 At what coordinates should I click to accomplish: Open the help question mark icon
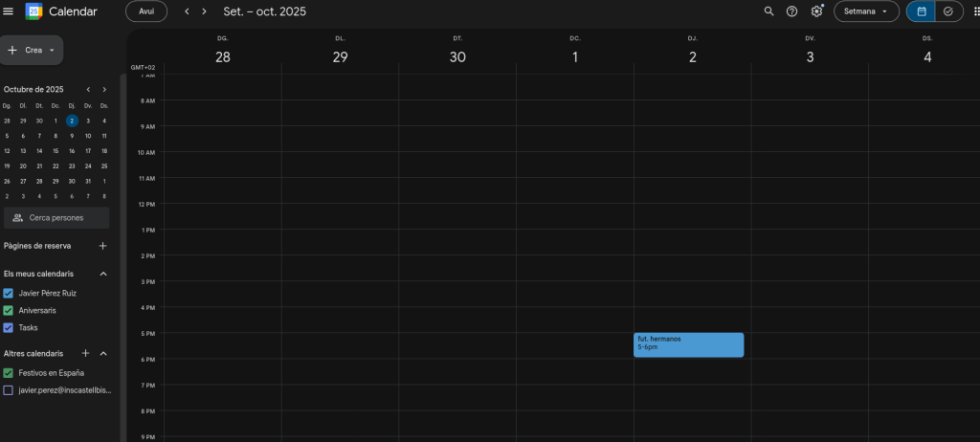(x=791, y=11)
